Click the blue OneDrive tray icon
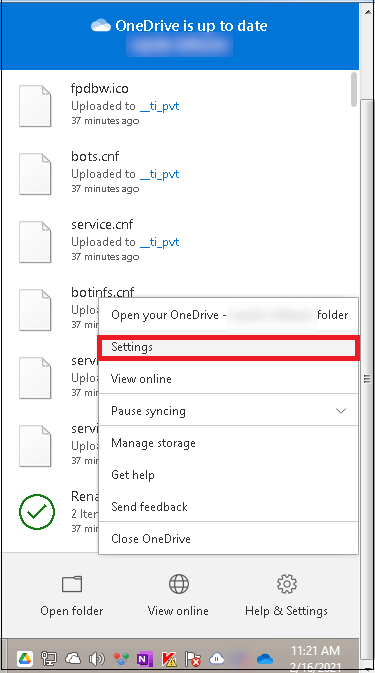 click(265, 659)
